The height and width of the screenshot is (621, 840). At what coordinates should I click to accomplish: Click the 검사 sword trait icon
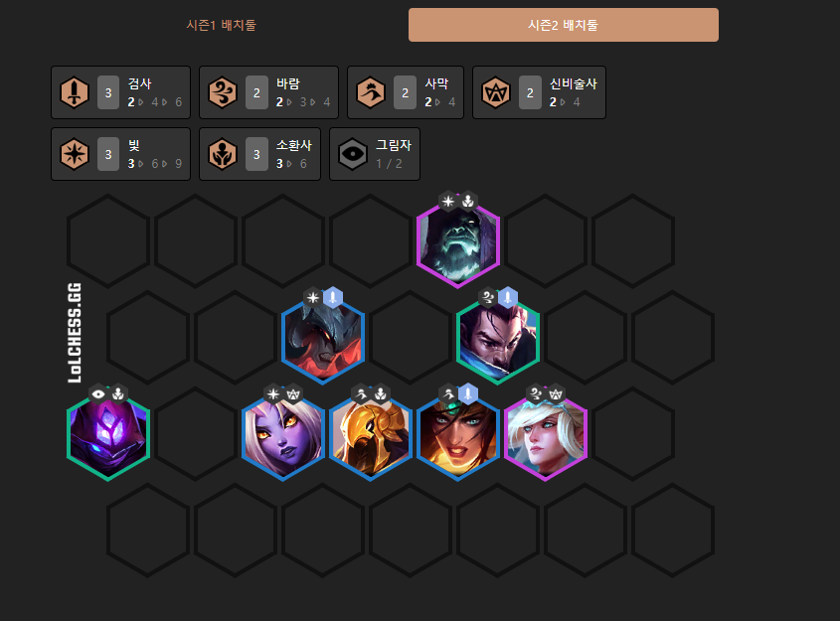pyautogui.click(x=75, y=92)
